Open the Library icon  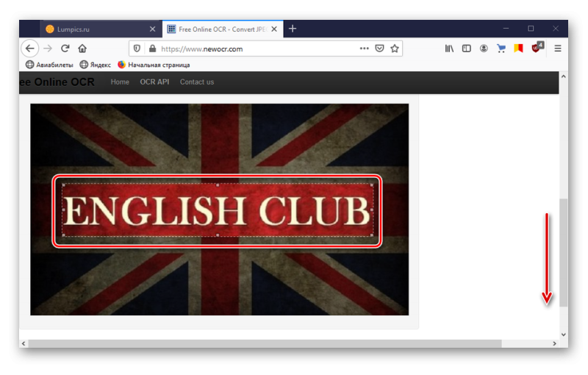449,49
